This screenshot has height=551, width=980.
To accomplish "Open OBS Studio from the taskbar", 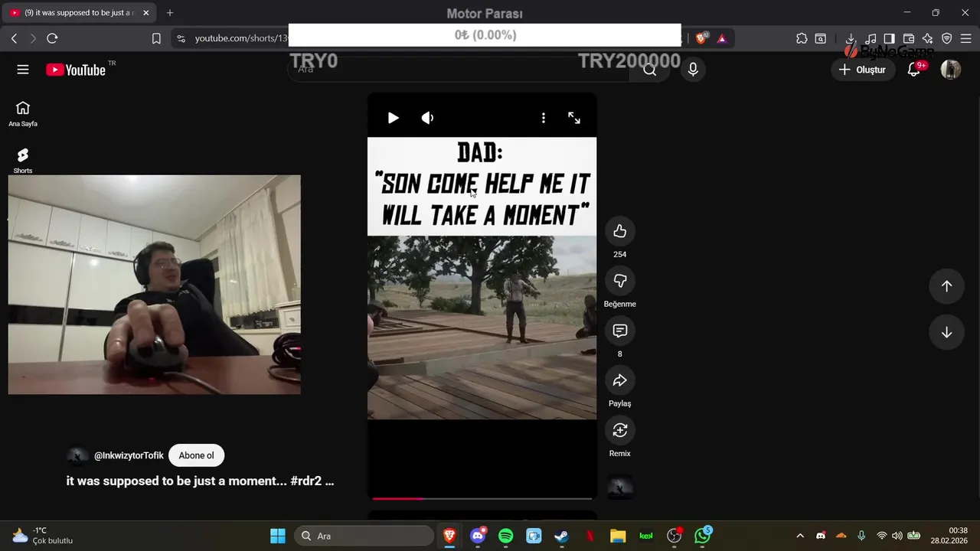I will point(675,536).
